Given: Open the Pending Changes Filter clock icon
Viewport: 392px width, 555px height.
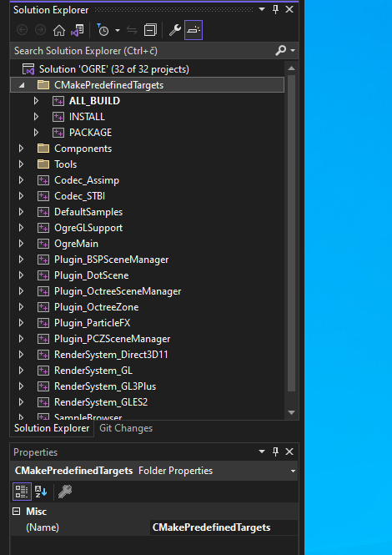Looking at the screenshot, I should click(103, 30).
